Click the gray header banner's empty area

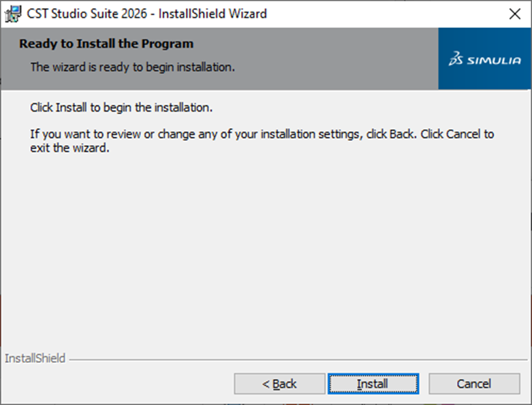[x=341, y=58]
